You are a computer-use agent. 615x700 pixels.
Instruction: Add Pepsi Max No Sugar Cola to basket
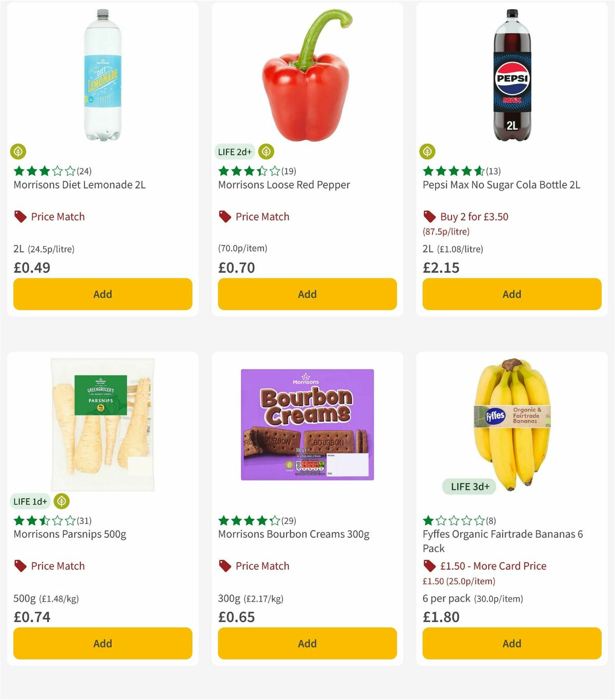tap(511, 294)
